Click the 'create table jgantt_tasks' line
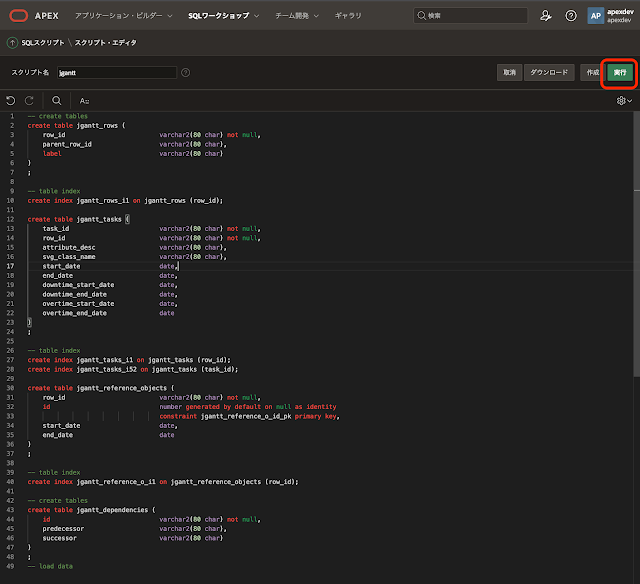The height and width of the screenshot is (584, 640). click(78, 219)
